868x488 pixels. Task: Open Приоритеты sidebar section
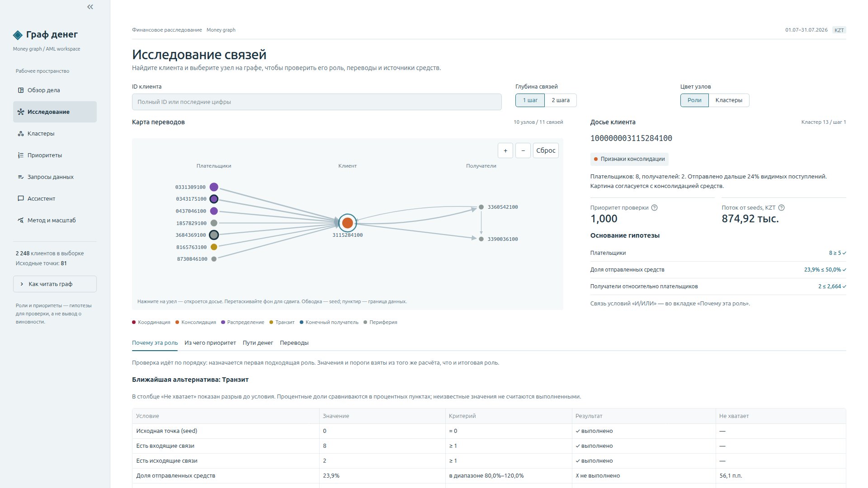coord(55,155)
